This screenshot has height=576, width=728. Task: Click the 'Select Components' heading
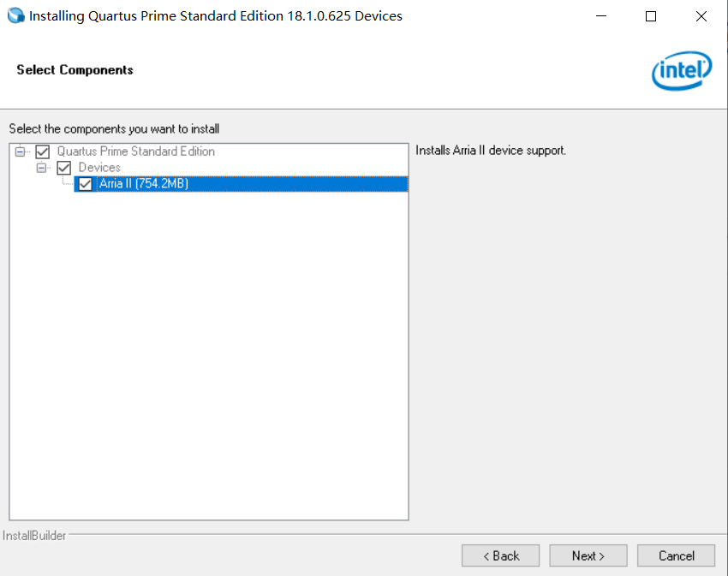(x=75, y=69)
